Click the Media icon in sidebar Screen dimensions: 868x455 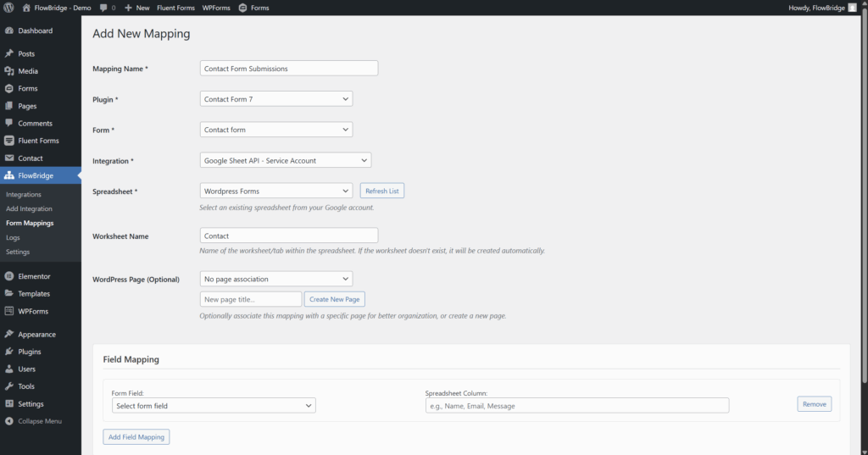pyautogui.click(x=8, y=71)
